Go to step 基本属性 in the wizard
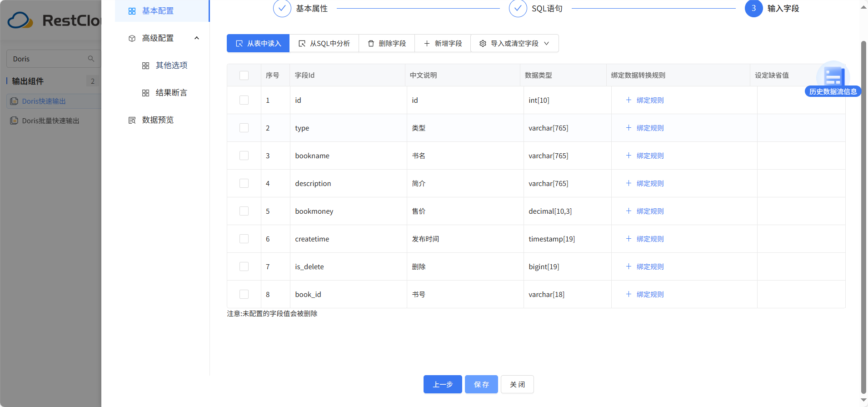This screenshot has height=407, width=868. click(300, 9)
